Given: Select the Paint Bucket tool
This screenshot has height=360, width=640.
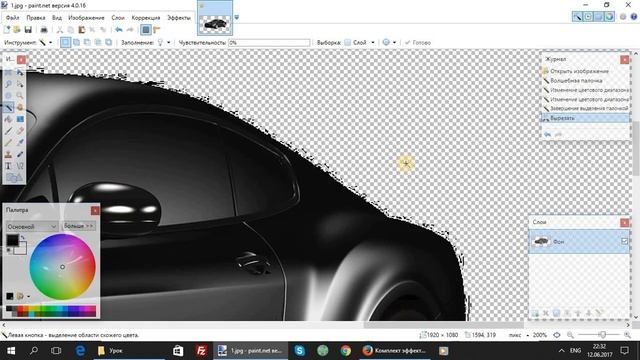Looking at the screenshot, I should tap(9, 119).
